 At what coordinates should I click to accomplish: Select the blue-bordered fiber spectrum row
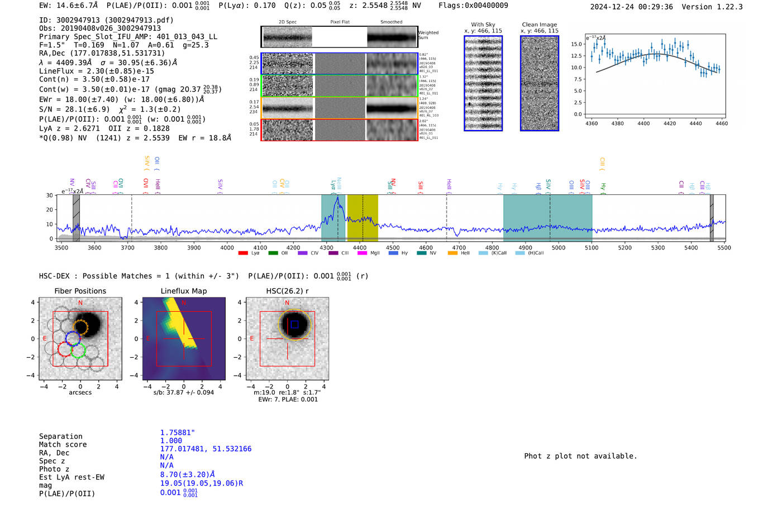coord(340,64)
